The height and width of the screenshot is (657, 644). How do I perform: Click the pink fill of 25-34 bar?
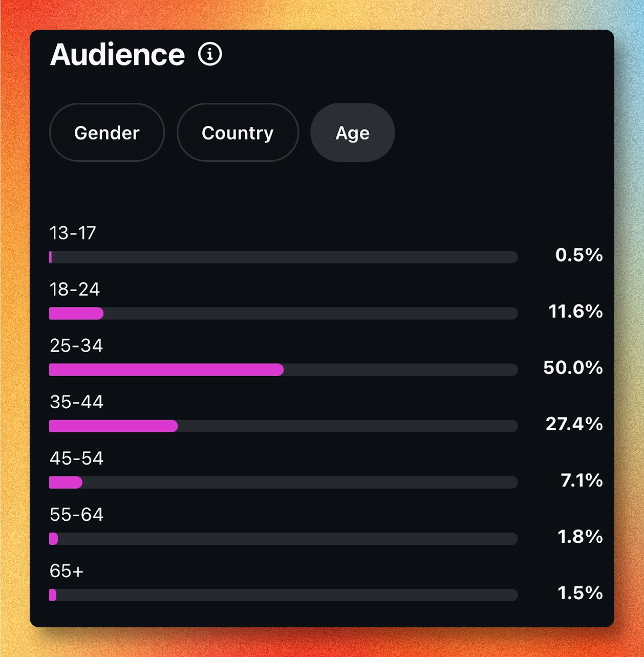click(x=166, y=369)
